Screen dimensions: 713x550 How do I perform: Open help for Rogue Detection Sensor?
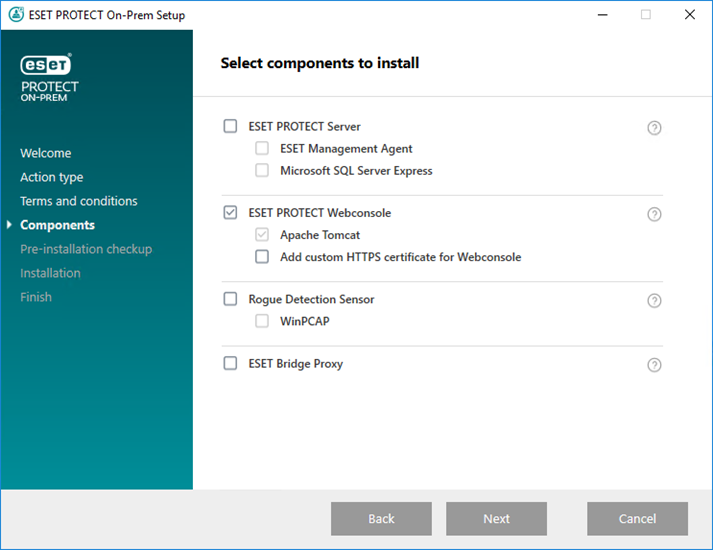point(654,301)
